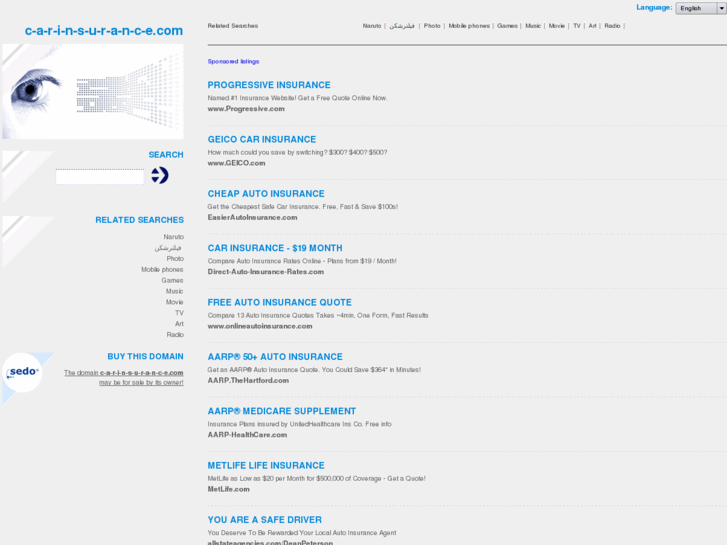Open Car Insurance - $19 Month listing

point(275,248)
